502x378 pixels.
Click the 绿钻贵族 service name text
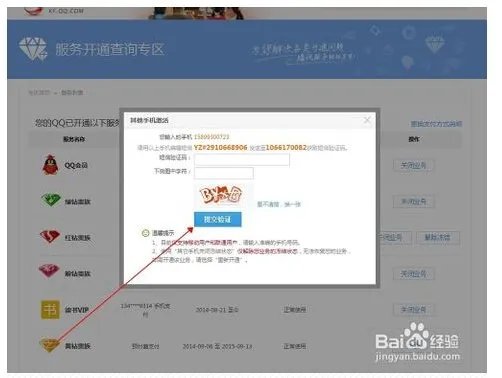click(x=78, y=202)
